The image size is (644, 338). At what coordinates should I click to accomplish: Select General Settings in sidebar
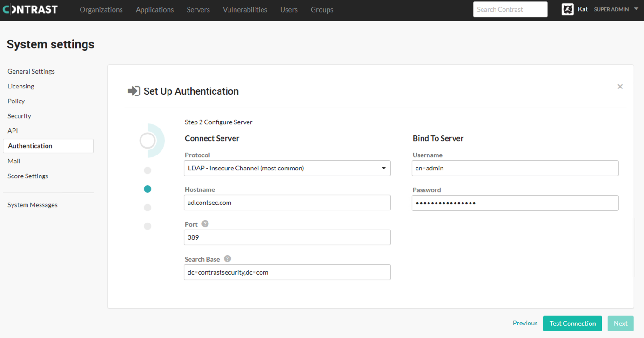31,71
